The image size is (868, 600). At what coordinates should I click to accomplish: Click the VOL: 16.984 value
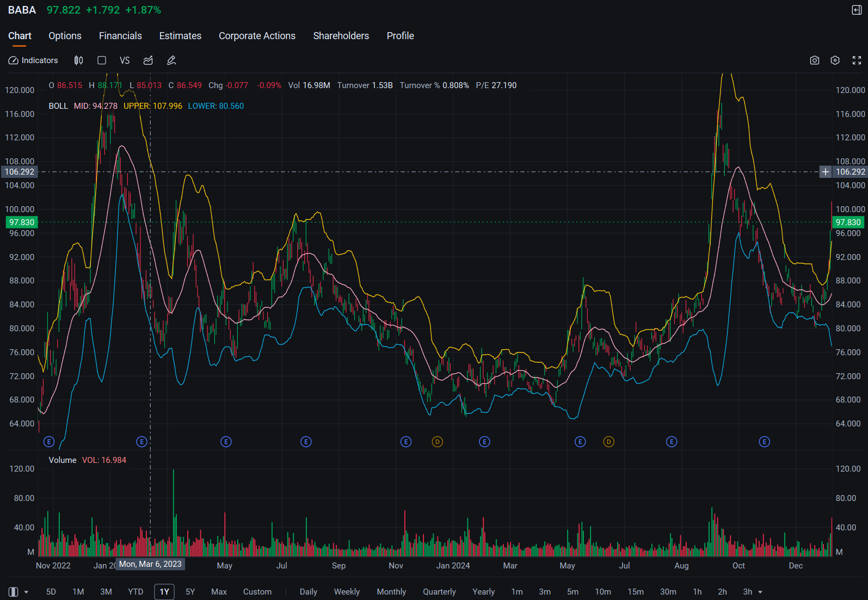pyautogui.click(x=104, y=460)
